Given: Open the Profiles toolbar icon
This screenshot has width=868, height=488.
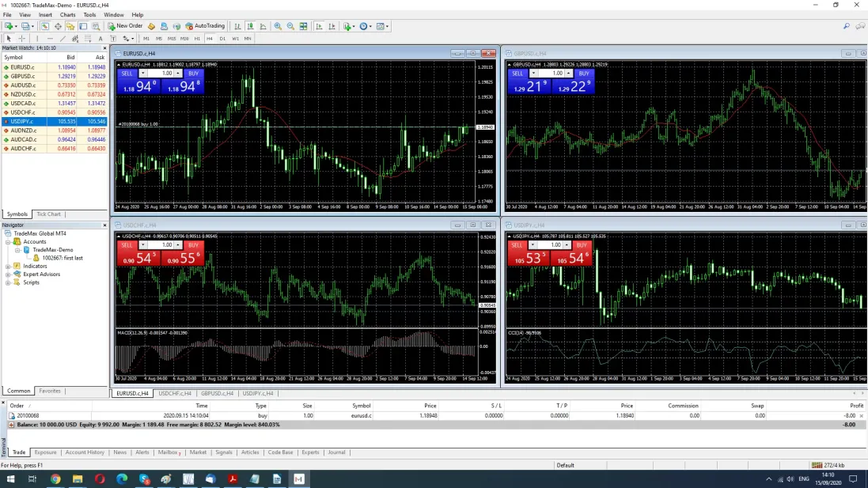Looking at the screenshot, I should [26, 26].
